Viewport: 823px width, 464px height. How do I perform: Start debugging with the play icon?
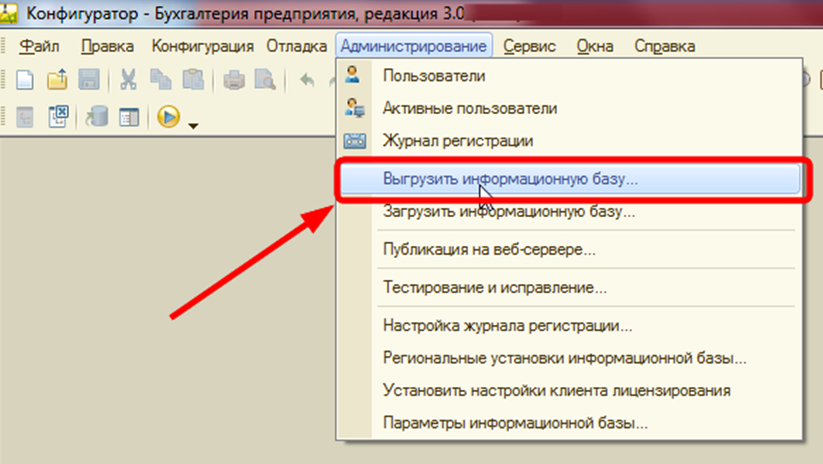(x=168, y=117)
